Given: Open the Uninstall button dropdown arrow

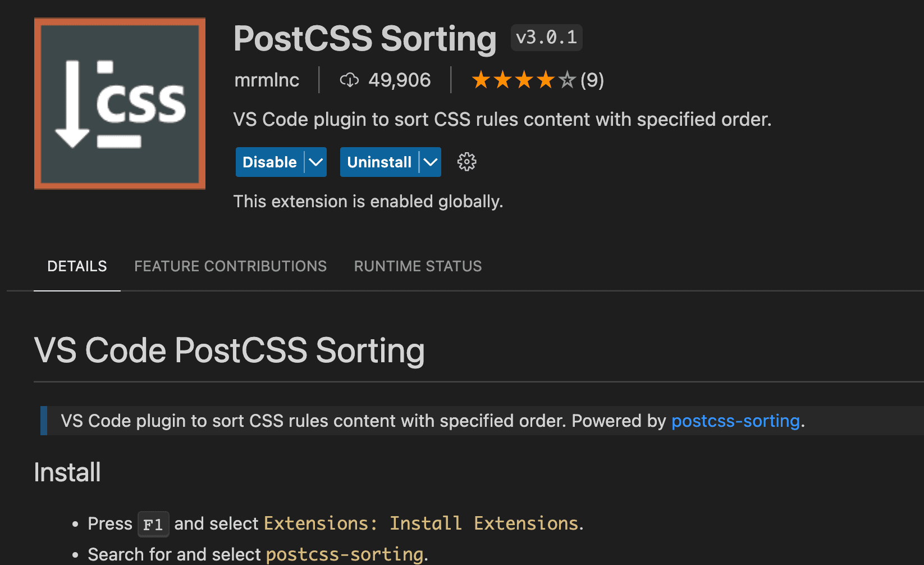Looking at the screenshot, I should (429, 162).
